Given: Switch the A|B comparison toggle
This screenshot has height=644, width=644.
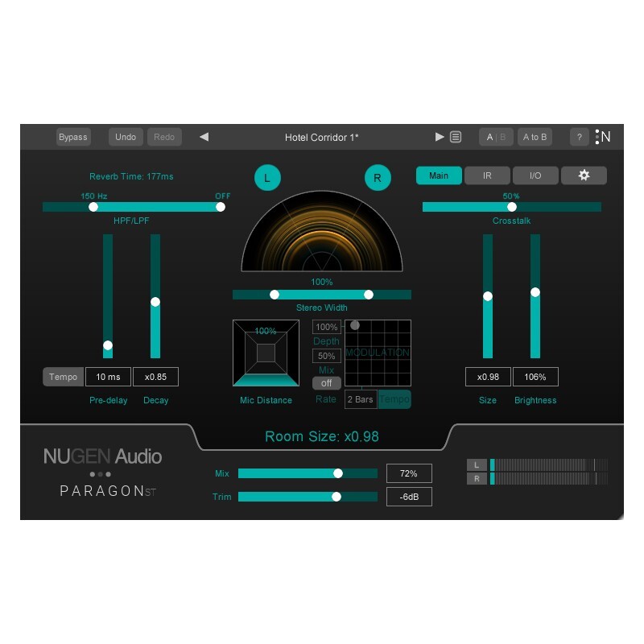Looking at the screenshot, I should [x=496, y=137].
